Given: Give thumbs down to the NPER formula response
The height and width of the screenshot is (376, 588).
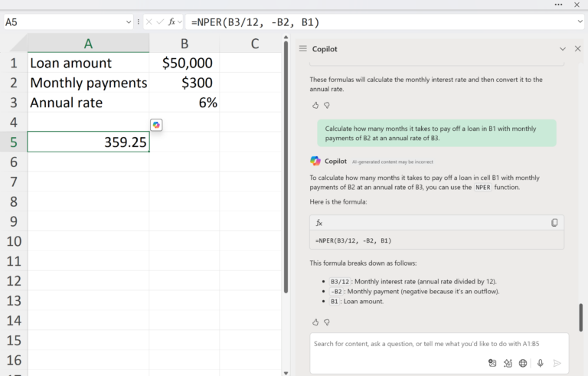Looking at the screenshot, I should pyautogui.click(x=327, y=322).
